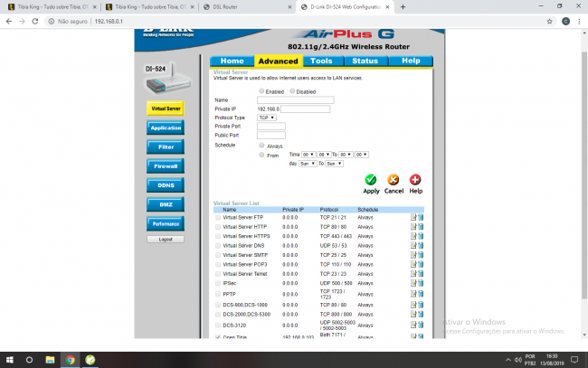588x368 pixels.
Task: Open the DMZ sidebar page
Action: click(166, 204)
